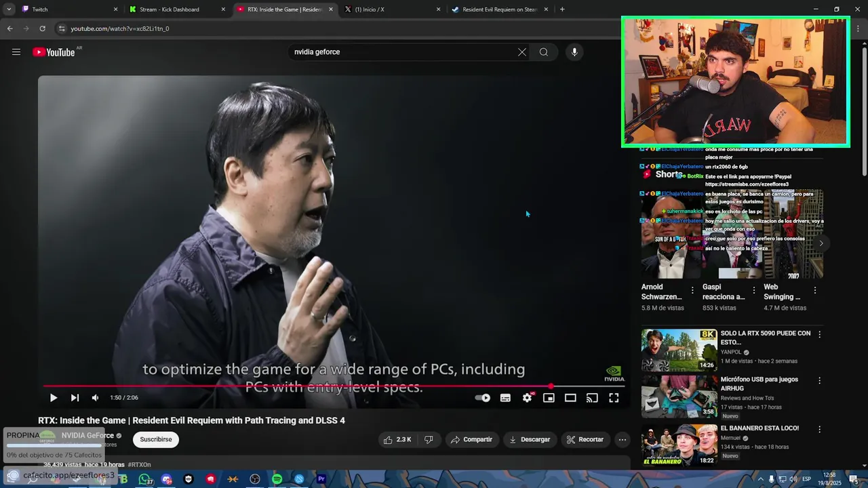868x488 pixels.
Task: Enter fullscreen mode
Action: (614, 398)
